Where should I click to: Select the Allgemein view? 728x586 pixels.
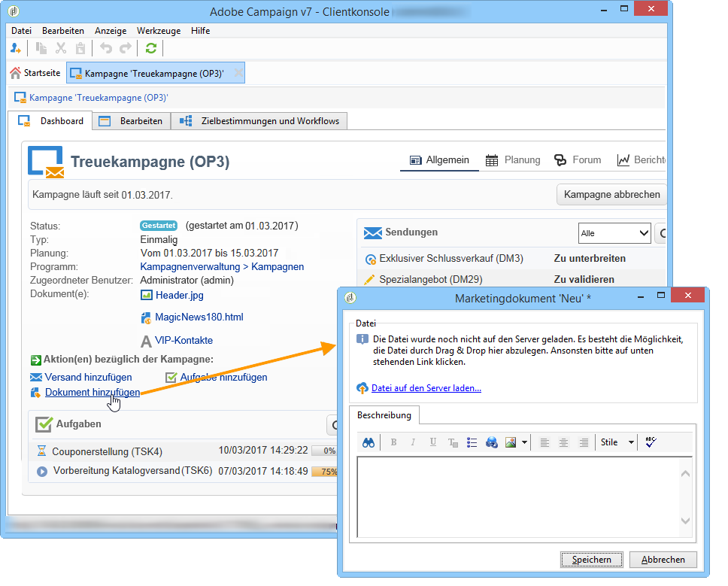point(439,160)
